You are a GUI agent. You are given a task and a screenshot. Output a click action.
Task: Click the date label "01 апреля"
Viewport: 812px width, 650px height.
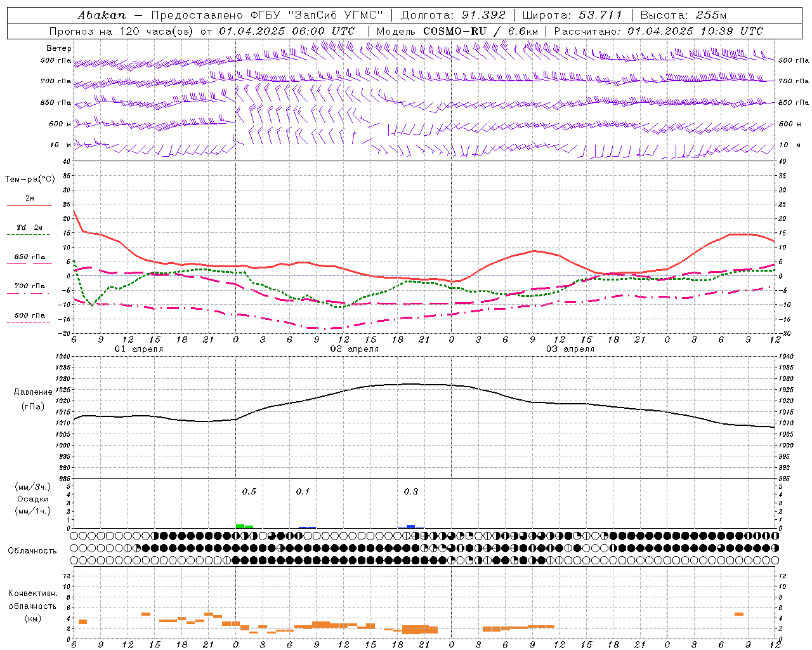[138, 349]
